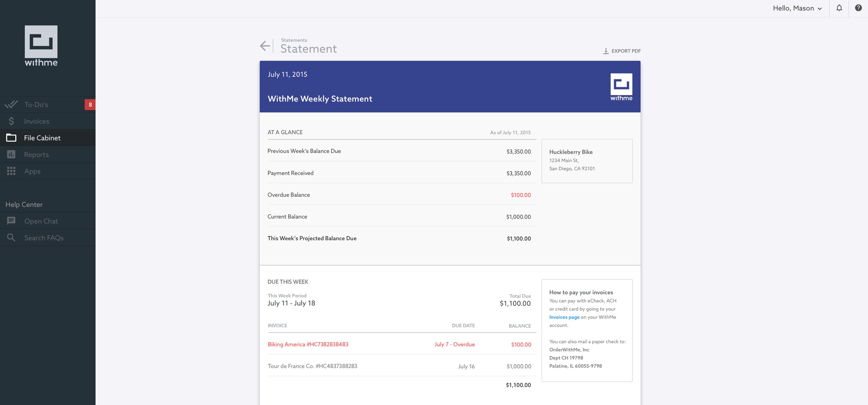Toggle the red To-Do's badge notification
The height and width of the screenshot is (405, 868).
(90, 104)
